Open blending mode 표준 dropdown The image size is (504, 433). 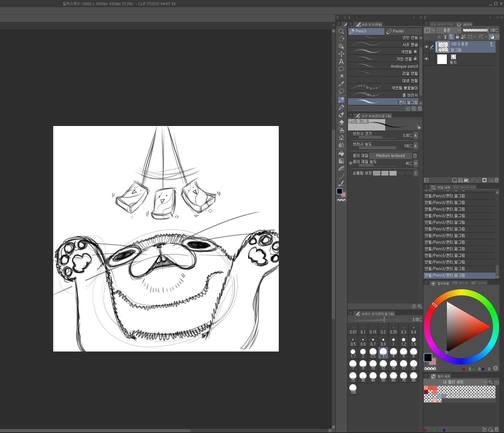448,30
